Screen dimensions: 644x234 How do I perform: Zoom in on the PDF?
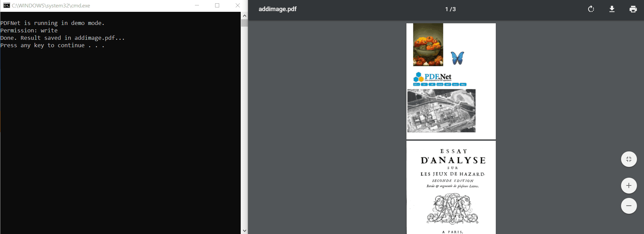click(629, 185)
